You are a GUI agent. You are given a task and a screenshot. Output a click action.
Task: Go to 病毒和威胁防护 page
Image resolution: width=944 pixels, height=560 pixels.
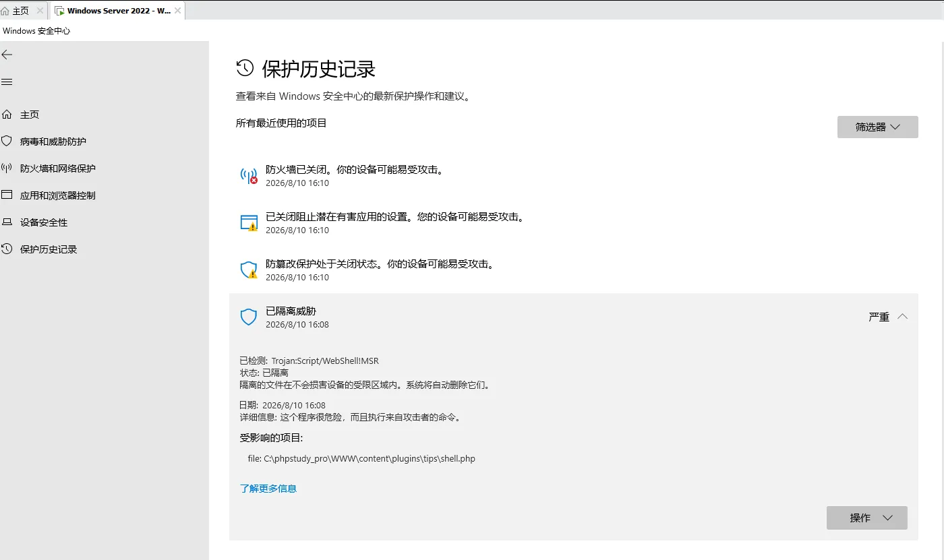pos(53,142)
